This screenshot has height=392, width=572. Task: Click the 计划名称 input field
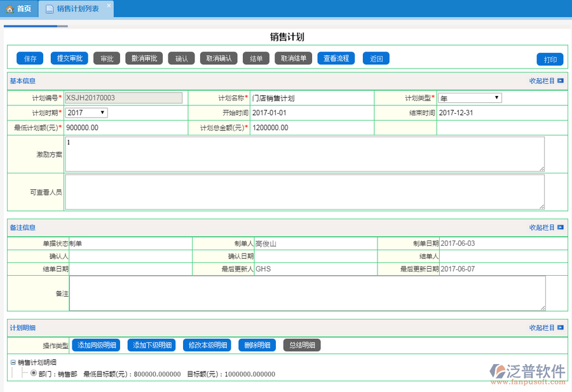(311, 98)
